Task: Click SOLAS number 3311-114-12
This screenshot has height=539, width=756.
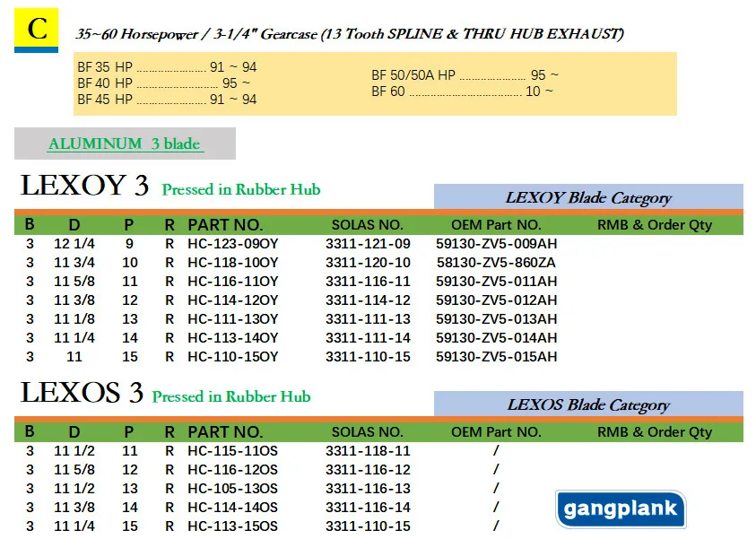Action: click(x=368, y=300)
